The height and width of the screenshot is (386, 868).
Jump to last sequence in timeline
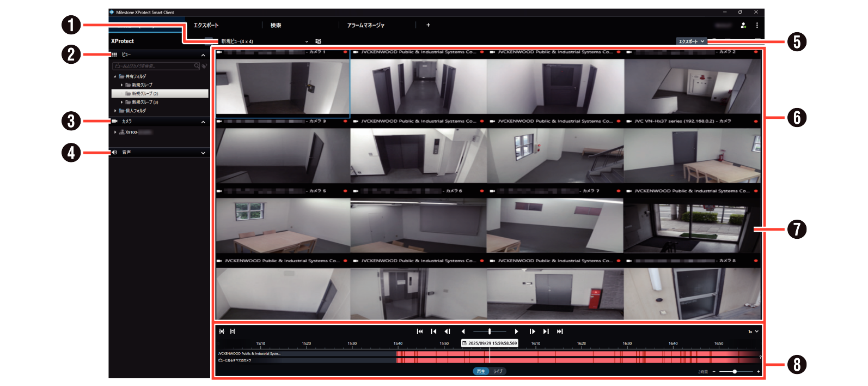559,331
